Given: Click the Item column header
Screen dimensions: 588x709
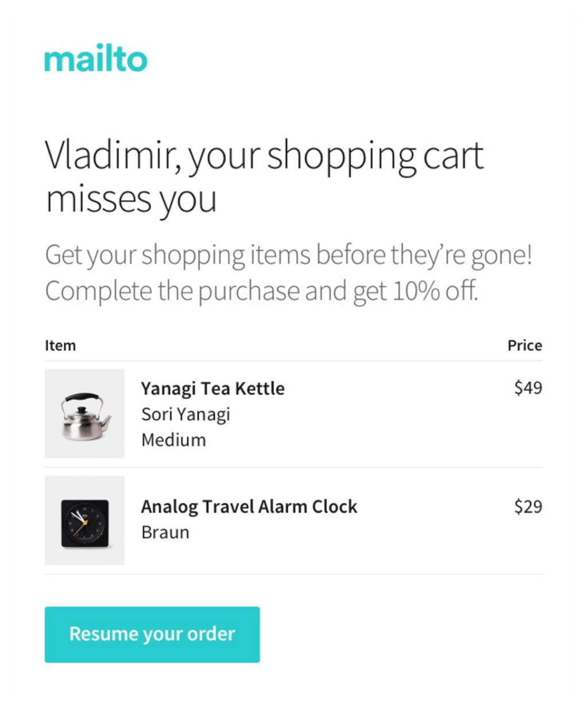Looking at the screenshot, I should [60, 345].
